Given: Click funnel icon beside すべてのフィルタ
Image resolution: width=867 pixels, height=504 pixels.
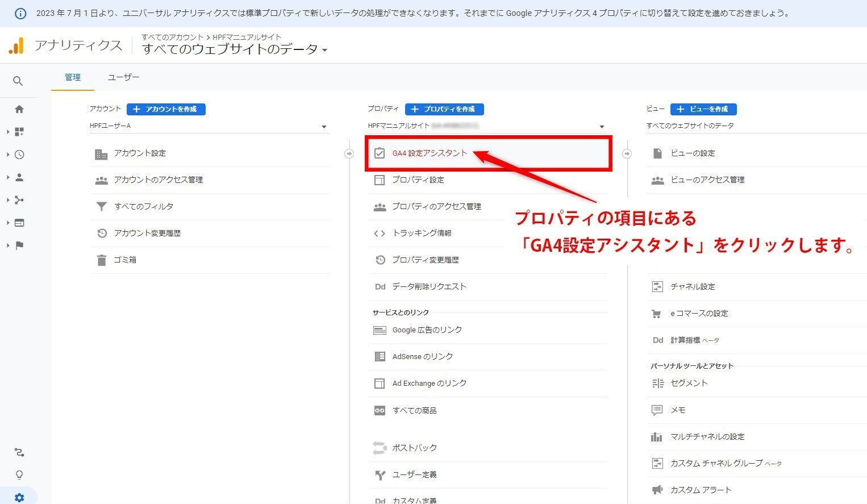Looking at the screenshot, I should click(x=101, y=206).
